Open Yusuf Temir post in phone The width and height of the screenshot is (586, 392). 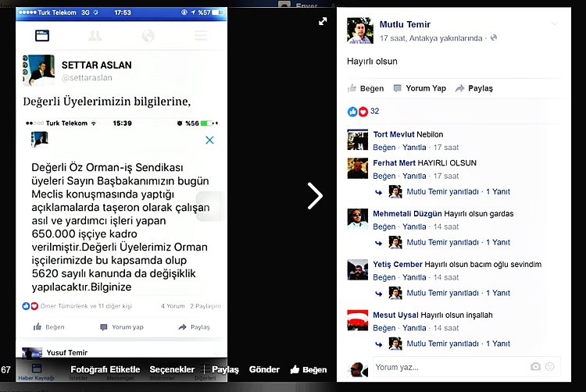pyautogui.click(x=67, y=352)
